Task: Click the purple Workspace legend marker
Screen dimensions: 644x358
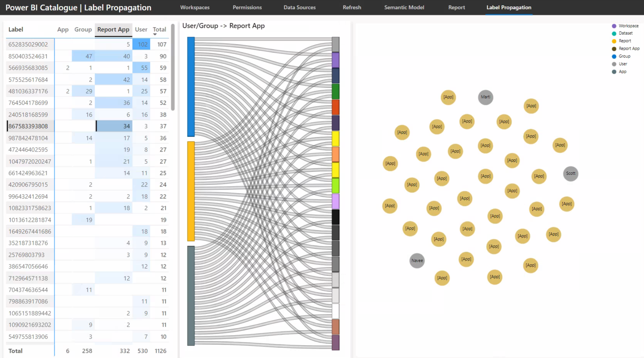Action: (614, 26)
